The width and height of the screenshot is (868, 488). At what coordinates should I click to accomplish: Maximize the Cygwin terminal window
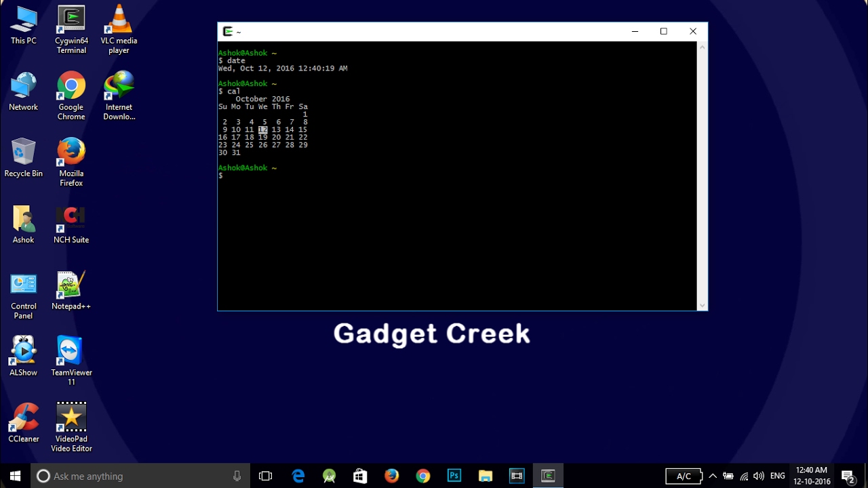tap(664, 31)
